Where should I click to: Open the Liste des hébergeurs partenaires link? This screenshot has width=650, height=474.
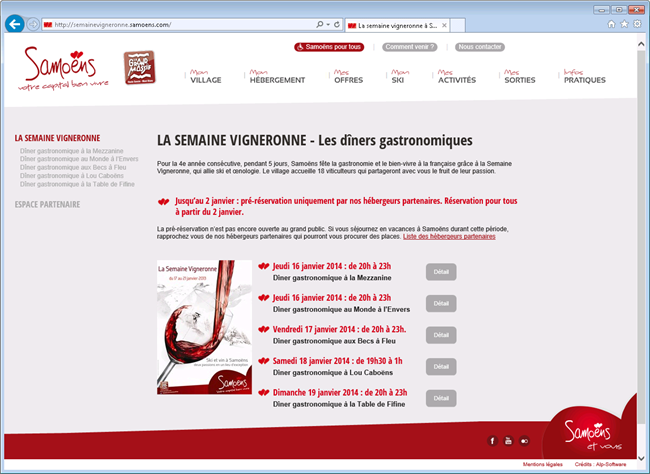click(449, 237)
